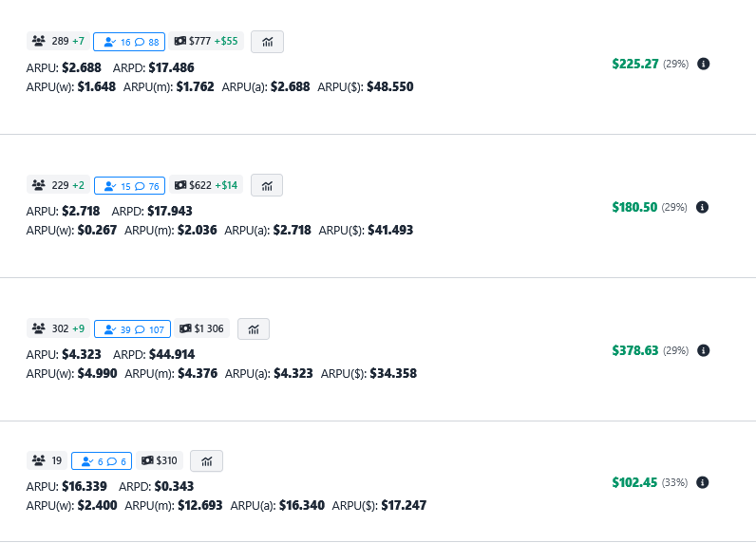Click info icon next to $378.63
The width and height of the screenshot is (756, 543).
click(x=704, y=350)
